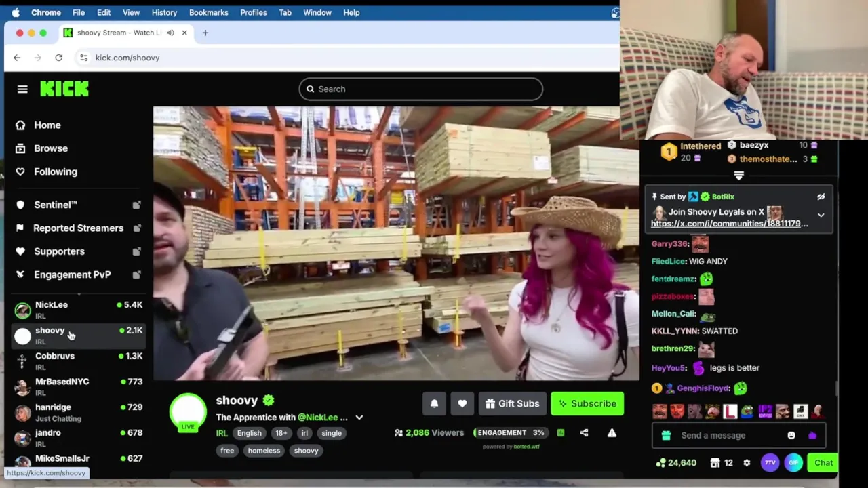Open NickLee channel from sidebar
This screenshot has width=868, height=488.
pos(79,310)
